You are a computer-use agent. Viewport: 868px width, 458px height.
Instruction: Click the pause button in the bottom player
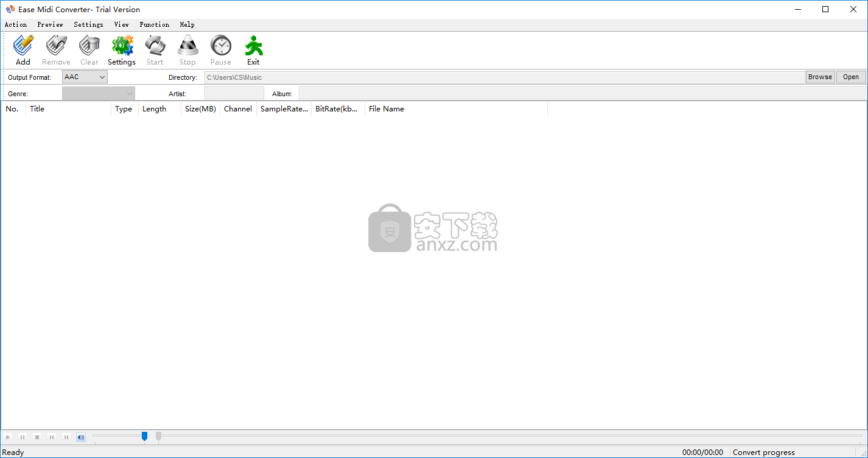(x=23, y=437)
